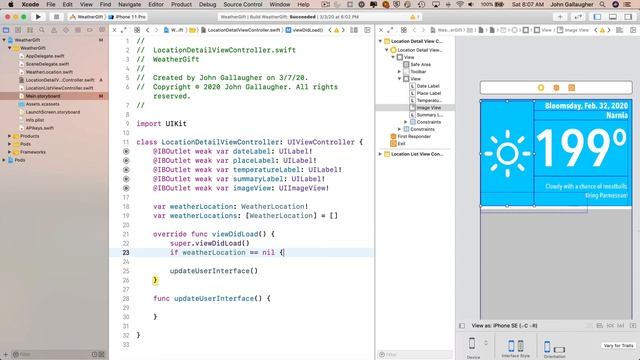The width and height of the screenshot is (640, 360).
Task: Click the code review arrows button
Action: (x=578, y=17)
